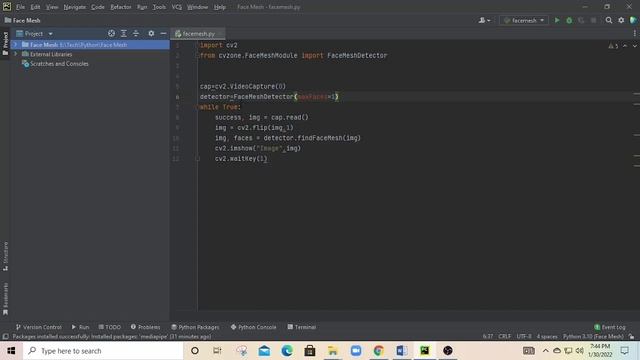Open Zoom from taskbar
This screenshot has width=640, height=360.
click(x=356, y=351)
